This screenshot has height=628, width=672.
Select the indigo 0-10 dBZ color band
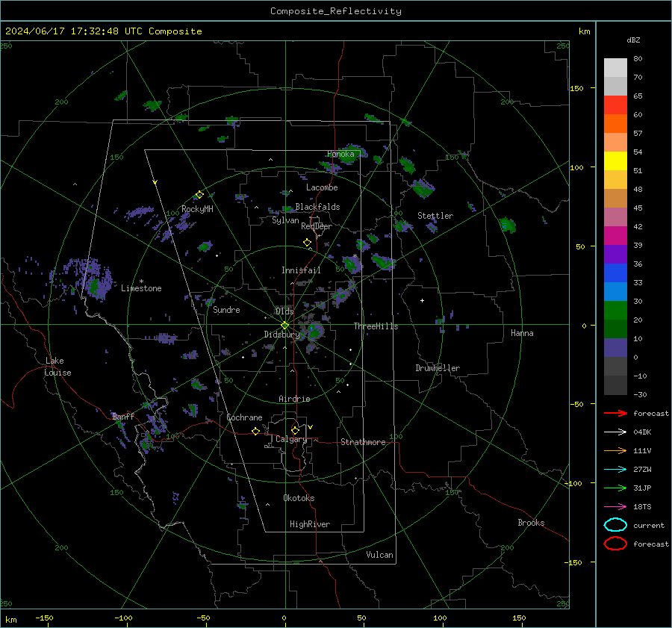(615, 348)
